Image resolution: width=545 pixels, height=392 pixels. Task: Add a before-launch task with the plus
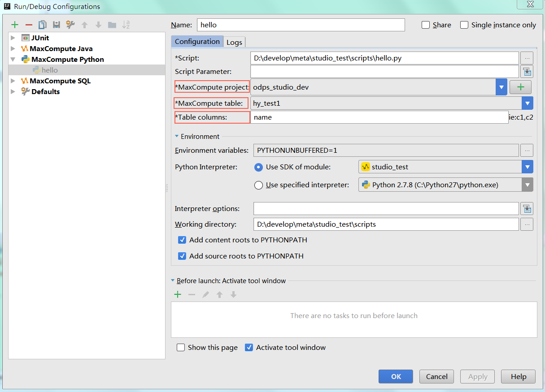click(x=178, y=295)
